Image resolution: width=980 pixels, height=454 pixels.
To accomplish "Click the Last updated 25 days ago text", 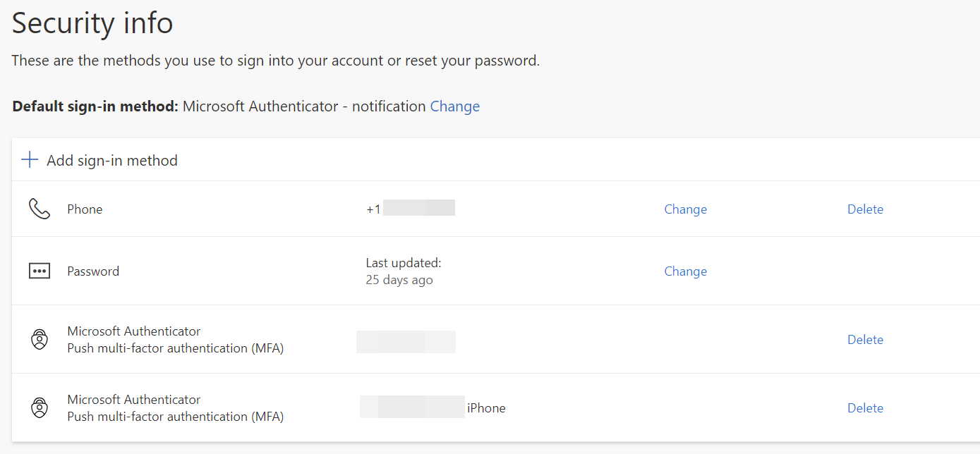I will (x=403, y=271).
